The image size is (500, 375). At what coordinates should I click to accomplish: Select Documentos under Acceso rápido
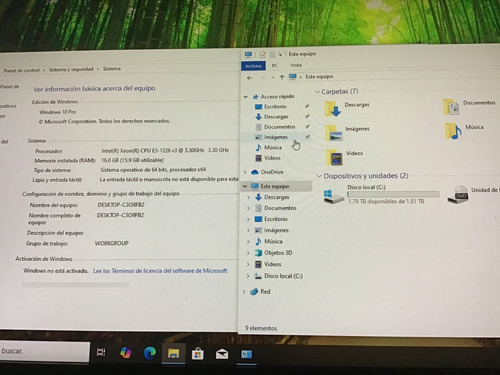click(280, 127)
